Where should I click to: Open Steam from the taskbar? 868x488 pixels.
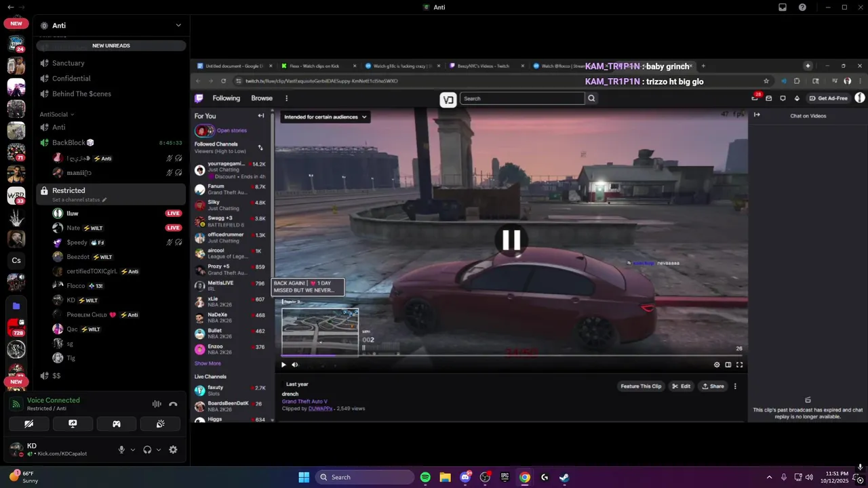[x=564, y=477]
